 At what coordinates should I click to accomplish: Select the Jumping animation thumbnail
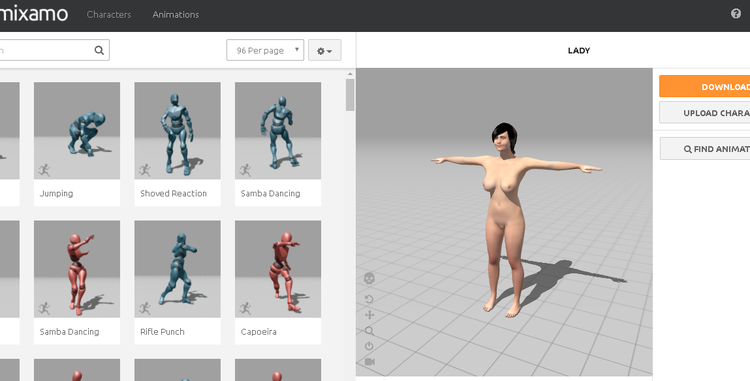coord(77,131)
